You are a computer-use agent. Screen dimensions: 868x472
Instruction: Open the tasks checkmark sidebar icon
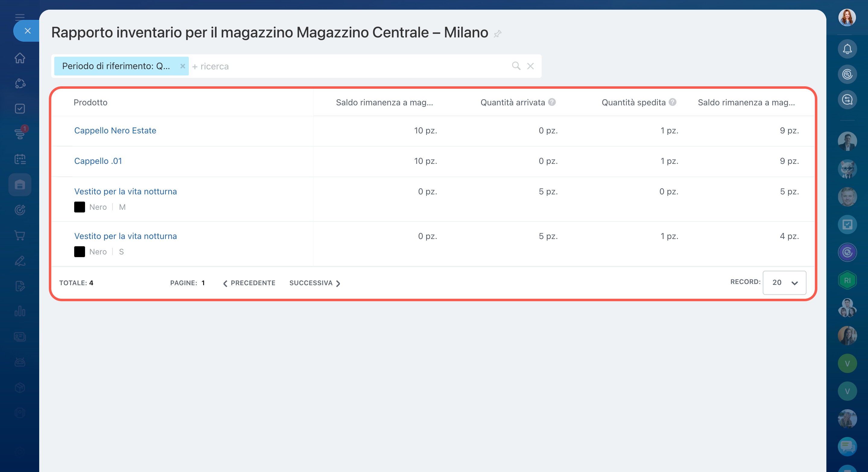(20, 109)
